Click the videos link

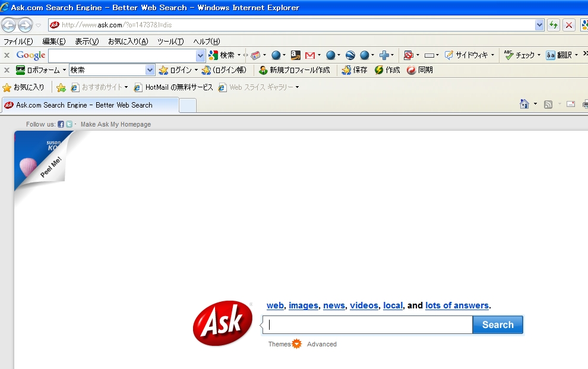(x=364, y=305)
